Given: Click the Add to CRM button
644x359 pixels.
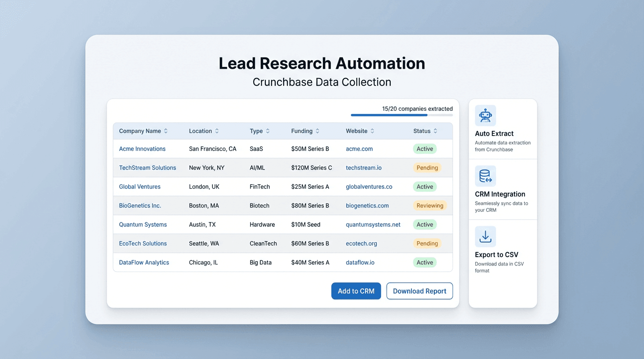Looking at the screenshot, I should [x=356, y=291].
